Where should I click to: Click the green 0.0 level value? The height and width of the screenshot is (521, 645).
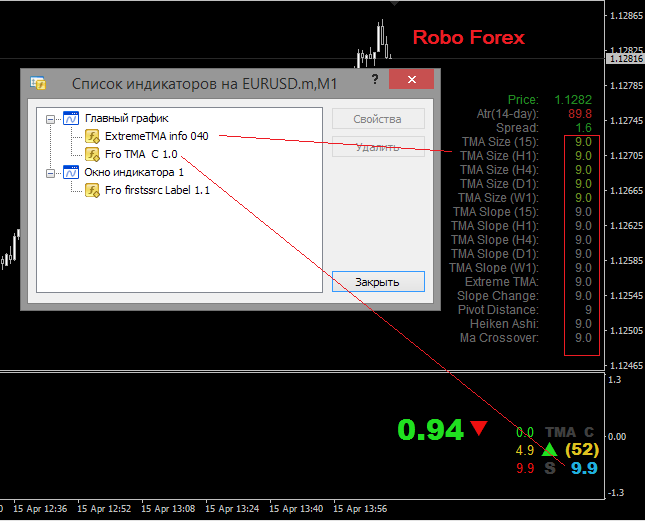pyautogui.click(x=525, y=432)
